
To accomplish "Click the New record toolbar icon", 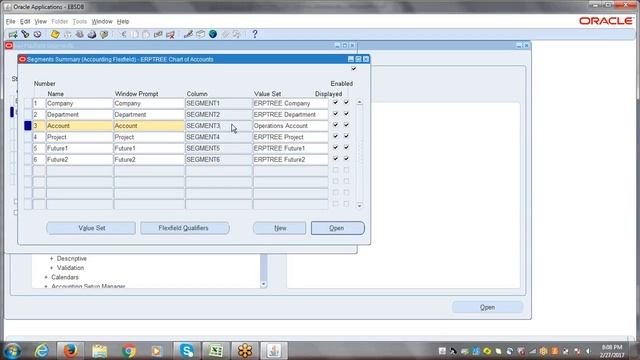I will tap(13, 34).
